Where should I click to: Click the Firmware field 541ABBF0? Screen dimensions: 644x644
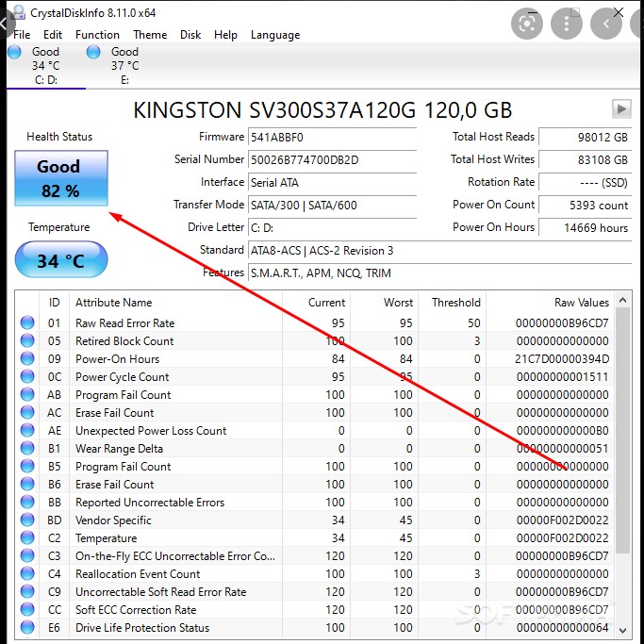coord(332,137)
